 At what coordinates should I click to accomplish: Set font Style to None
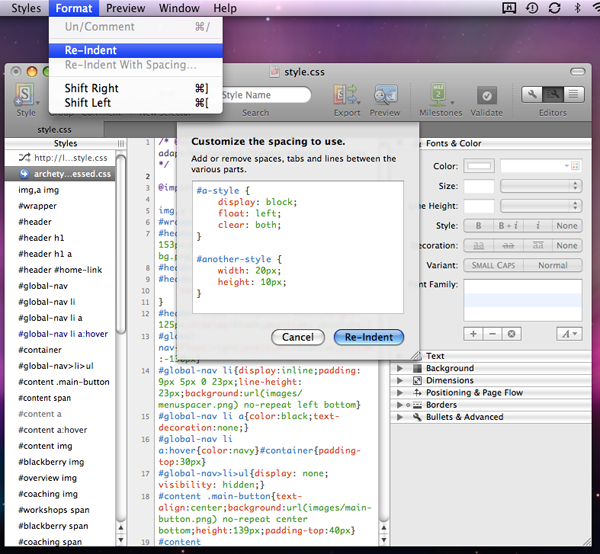[x=567, y=226]
